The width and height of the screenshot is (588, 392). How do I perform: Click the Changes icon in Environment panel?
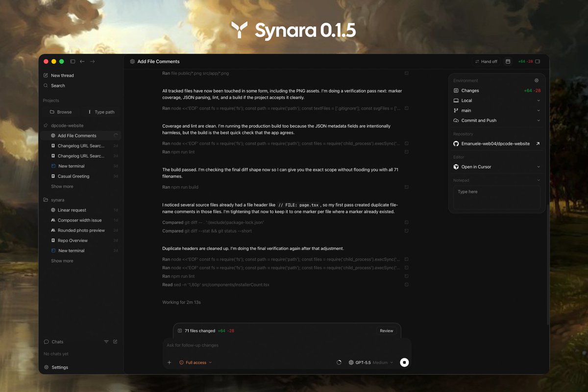(456, 91)
